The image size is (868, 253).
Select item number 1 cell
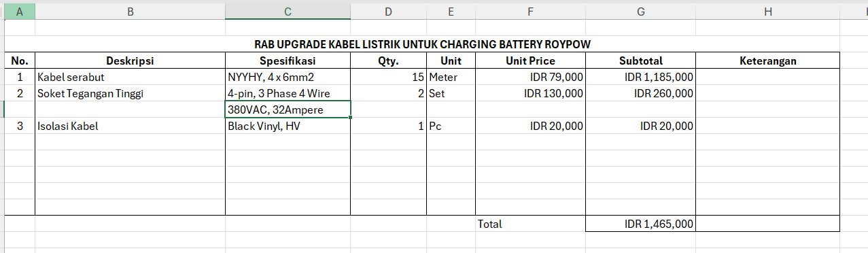pos(19,77)
